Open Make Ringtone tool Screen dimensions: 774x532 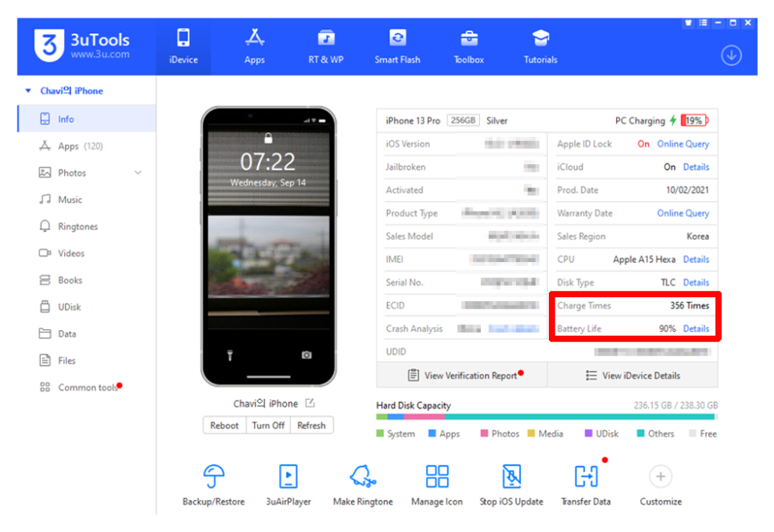click(x=363, y=485)
